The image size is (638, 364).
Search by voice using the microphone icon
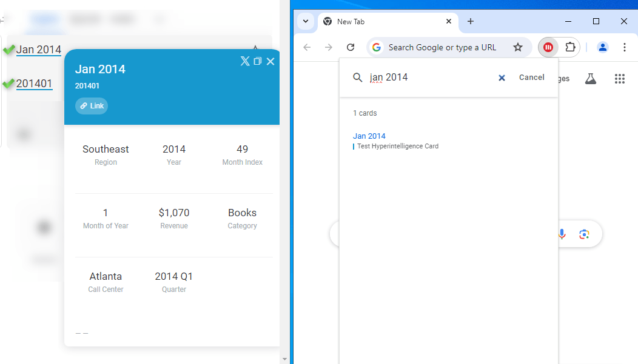[x=562, y=234]
